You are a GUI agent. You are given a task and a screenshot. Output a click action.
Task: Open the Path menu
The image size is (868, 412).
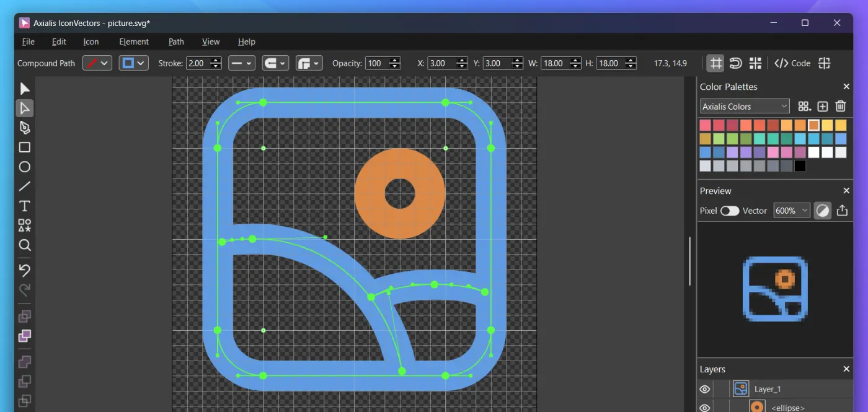click(176, 42)
